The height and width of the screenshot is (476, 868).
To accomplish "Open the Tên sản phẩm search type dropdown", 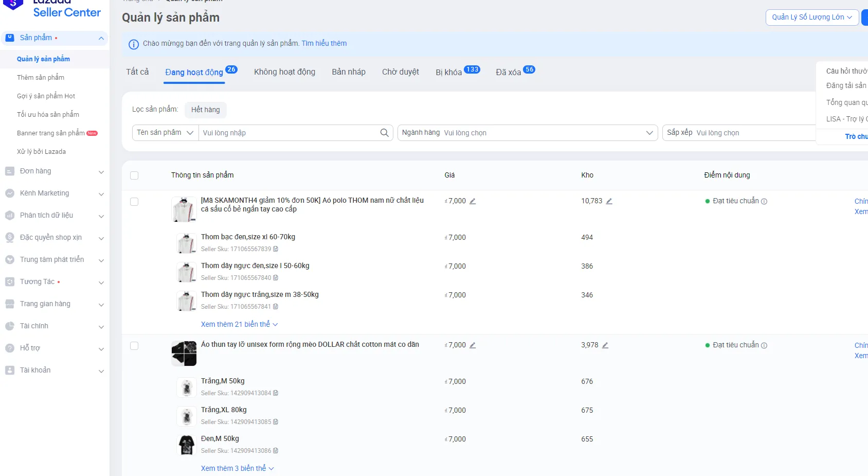I will tap(166, 133).
